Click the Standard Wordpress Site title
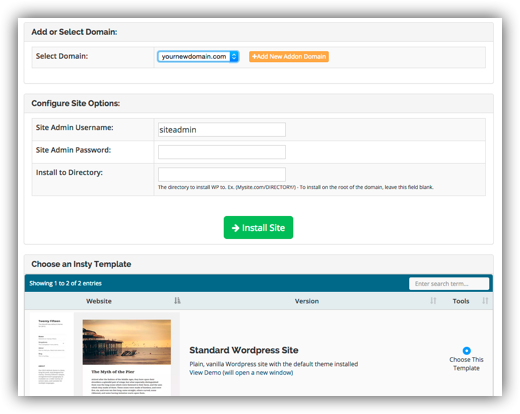The image size is (520, 414). click(244, 350)
